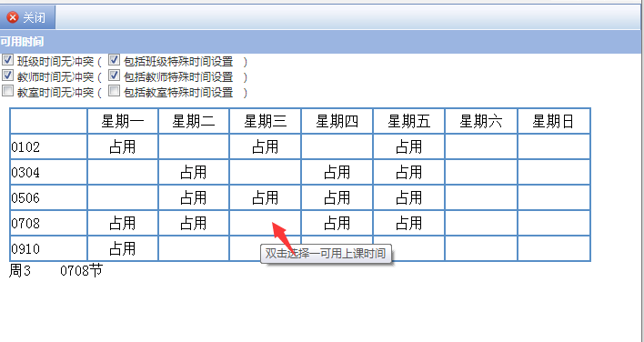
Task: Click the 星期日 column header
Action: pyautogui.click(x=554, y=121)
